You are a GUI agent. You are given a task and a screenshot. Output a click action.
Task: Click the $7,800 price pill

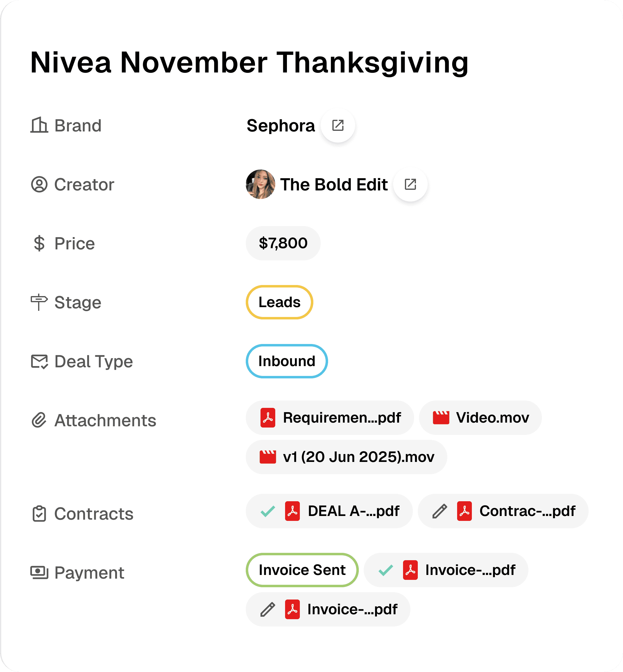(x=283, y=243)
